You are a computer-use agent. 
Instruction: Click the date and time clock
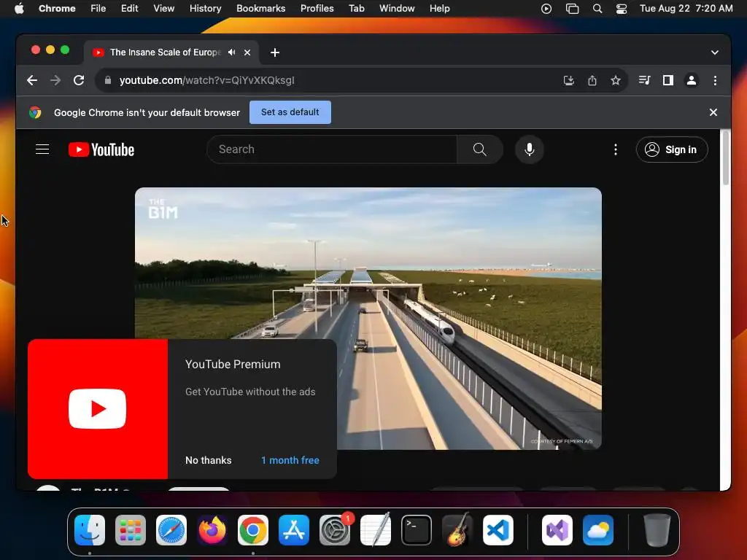tap(686, 9)
